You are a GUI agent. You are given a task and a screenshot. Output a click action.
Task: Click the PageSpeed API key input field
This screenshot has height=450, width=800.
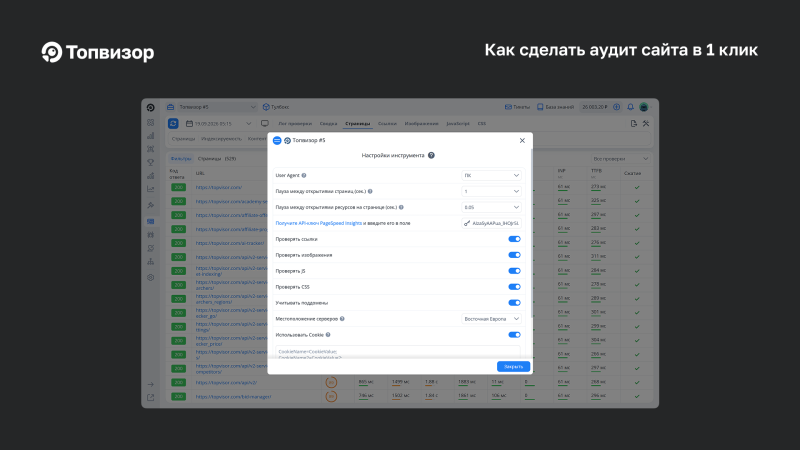click(491, 223)
